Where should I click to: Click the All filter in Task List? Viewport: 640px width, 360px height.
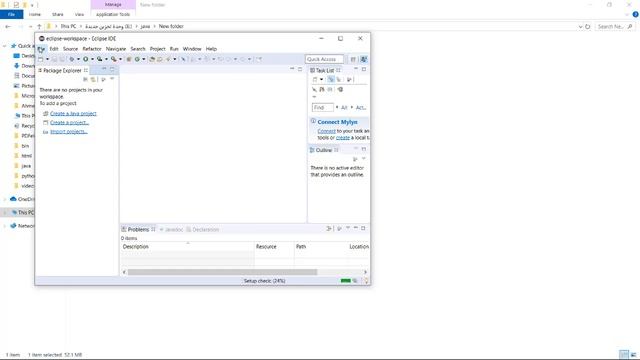point(344,108)
